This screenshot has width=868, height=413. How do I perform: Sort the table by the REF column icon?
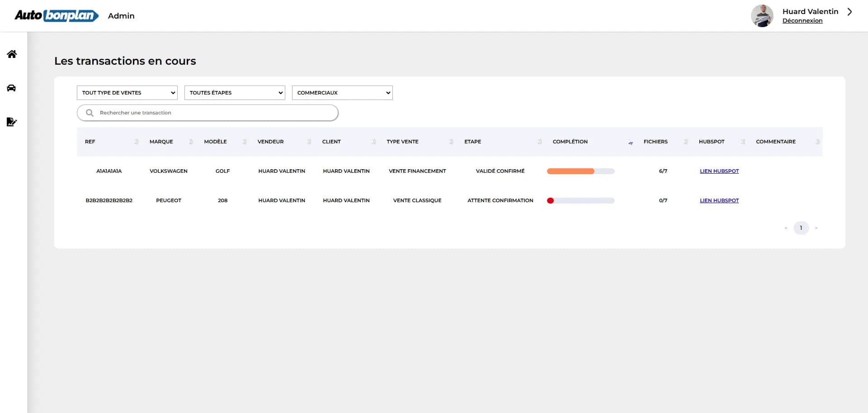pyautogui.click(x=136, y=142)
